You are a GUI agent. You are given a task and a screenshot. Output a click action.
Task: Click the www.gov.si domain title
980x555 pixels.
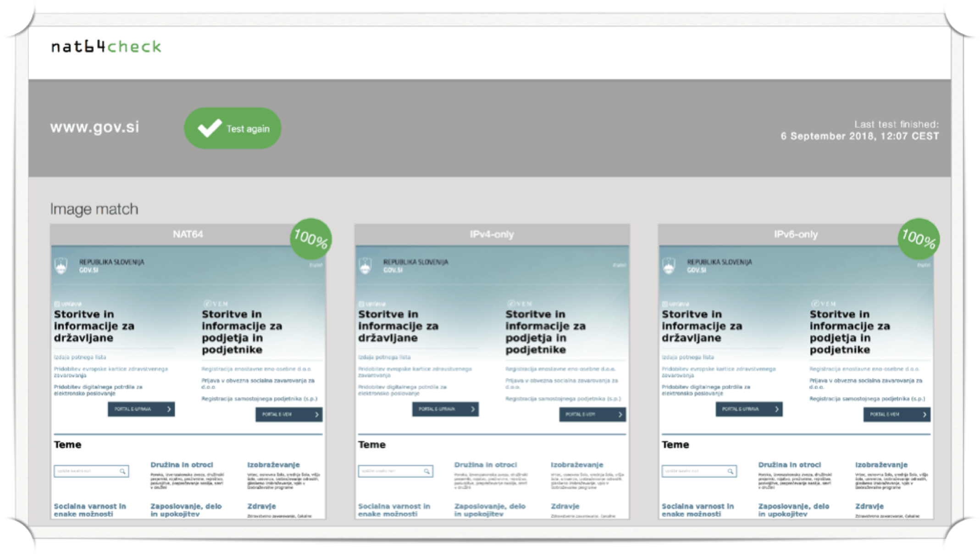click(95, 127)
